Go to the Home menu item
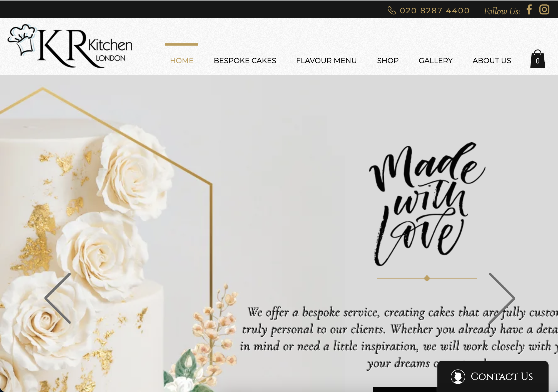This screenshot has width=558, height=392. pyautogui.click(x=182, y=61)
